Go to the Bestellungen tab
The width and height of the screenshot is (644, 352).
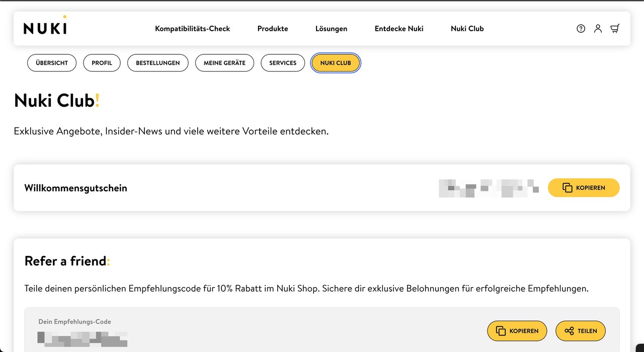[x=157, y=63]
